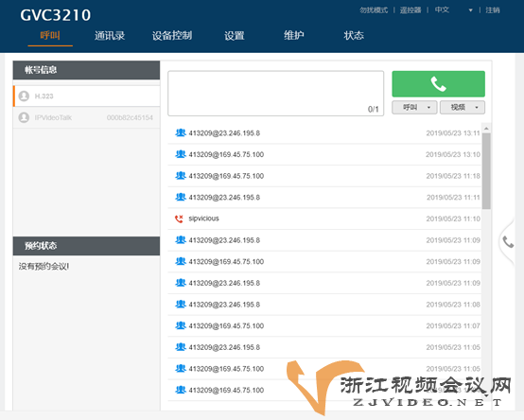Click the missed-call icon beside sipvicious
Image resolution: width=524 pixels, height=420 pixels.
(x=179, y=219)
